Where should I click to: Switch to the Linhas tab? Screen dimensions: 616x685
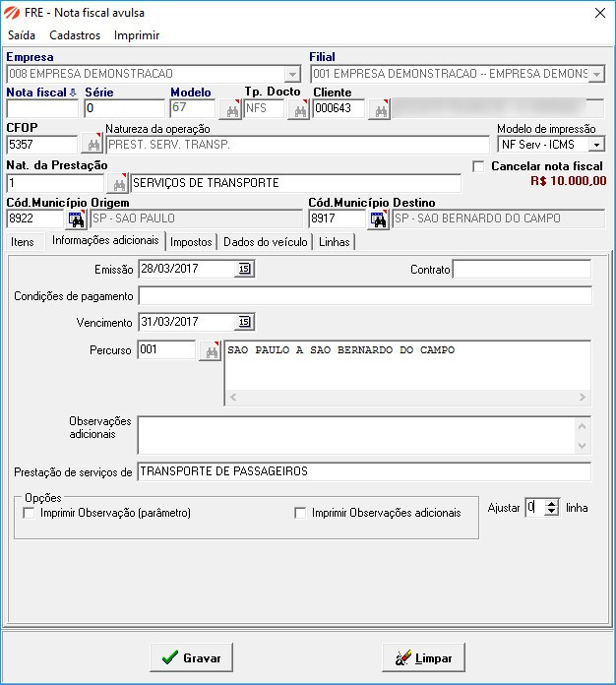click(x=335, y=242)
